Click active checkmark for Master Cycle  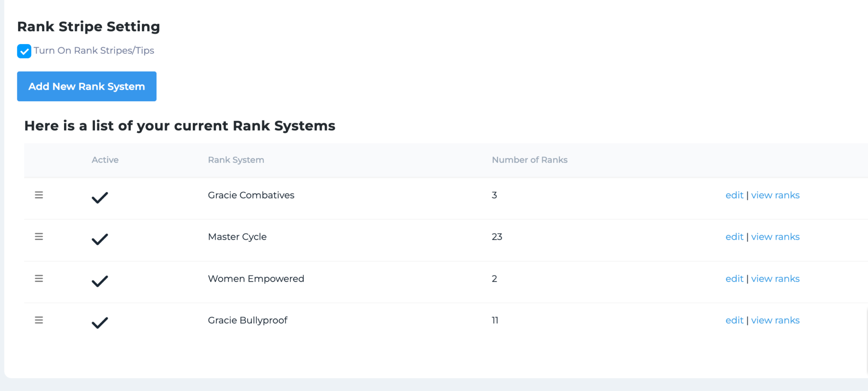point(100,239)
